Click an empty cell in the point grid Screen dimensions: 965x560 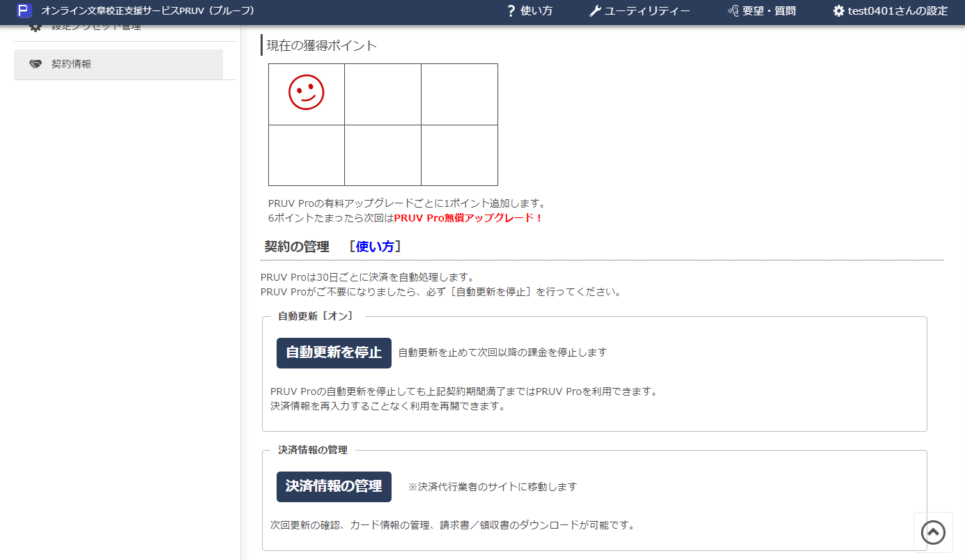pos(383,94)
